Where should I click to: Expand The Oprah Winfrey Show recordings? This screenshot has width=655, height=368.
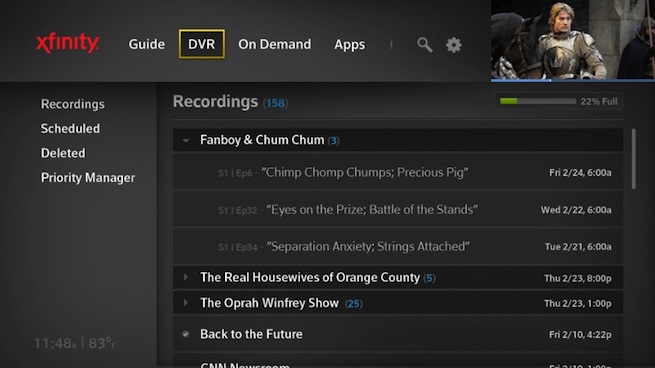pos(186,303)
